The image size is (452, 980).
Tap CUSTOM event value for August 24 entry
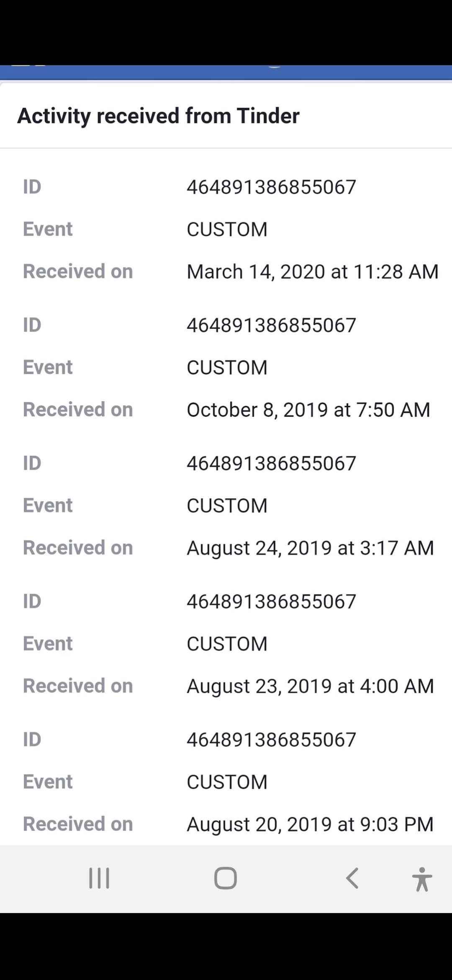pyautogui.click(x=227, y=506)
